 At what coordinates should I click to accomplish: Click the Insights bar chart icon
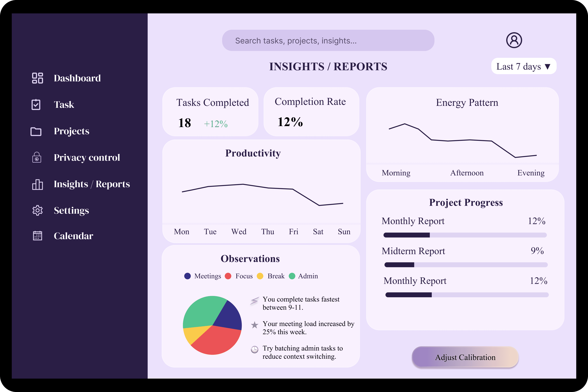pos(38,185)
